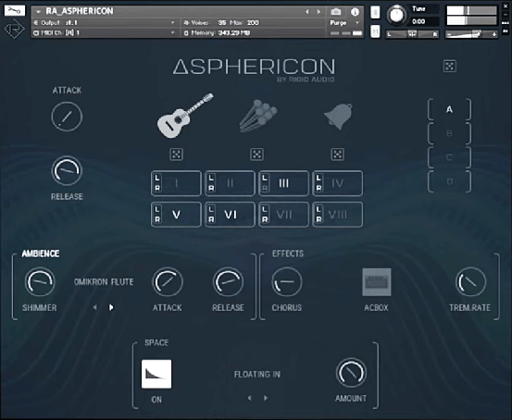This screenshot has height=420, width=512.
Task: Go to next instrument with header right arrow
Action: (x=318, y=12)
